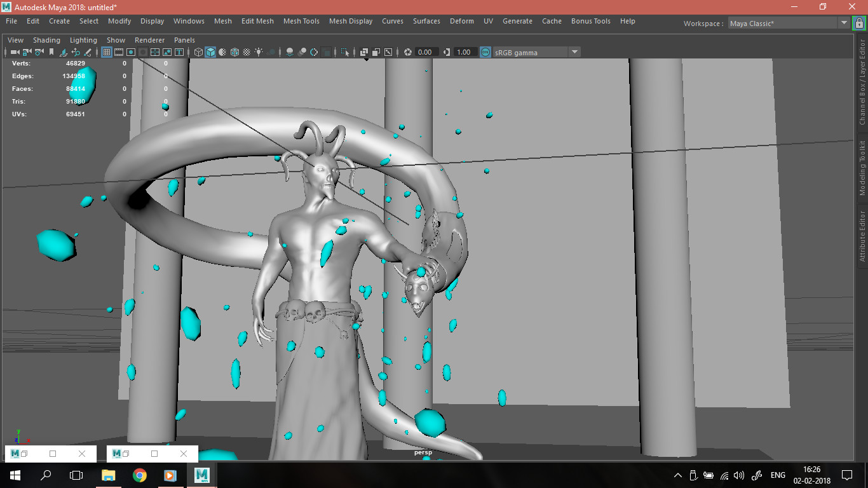Expand the Channel Box / Layer Editor panel
The image size is (868, 488).
tap(862, 83)
